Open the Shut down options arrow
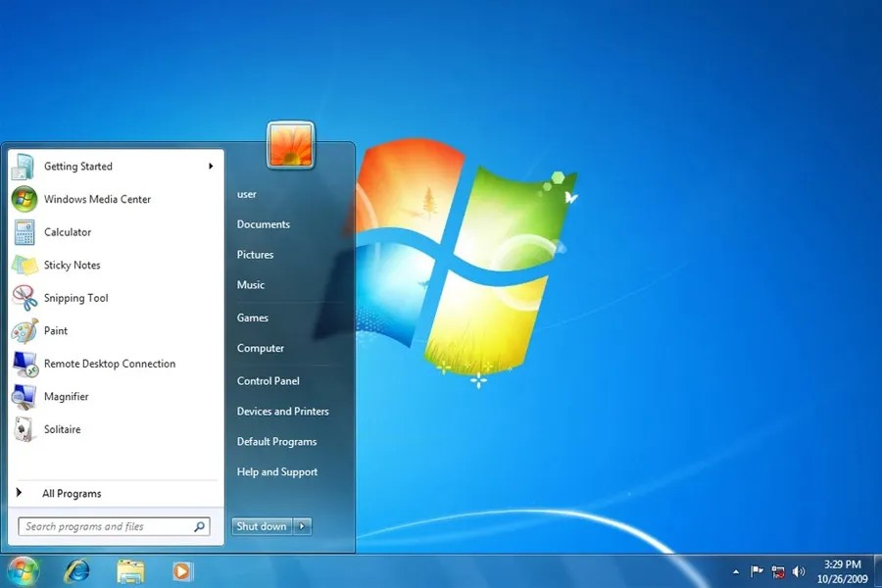The height and width of the screenshot is (588, 882). click(302, 526)
